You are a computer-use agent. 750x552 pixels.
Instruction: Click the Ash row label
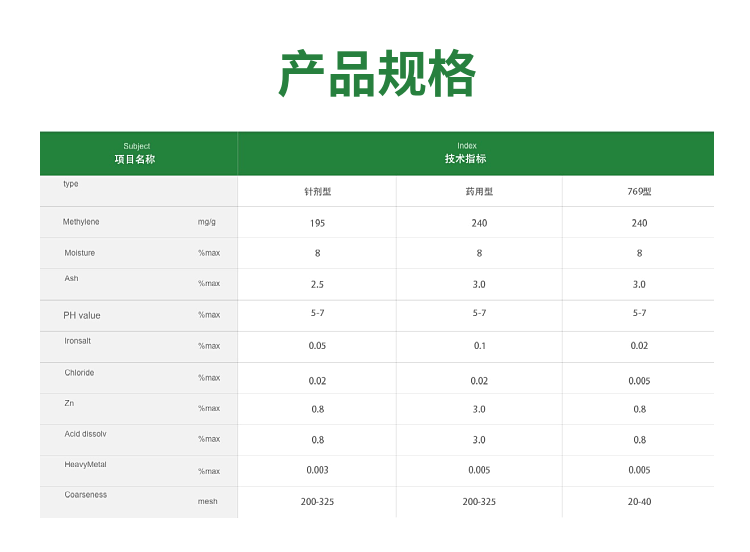pyautogui.click(x=71, y=279)
